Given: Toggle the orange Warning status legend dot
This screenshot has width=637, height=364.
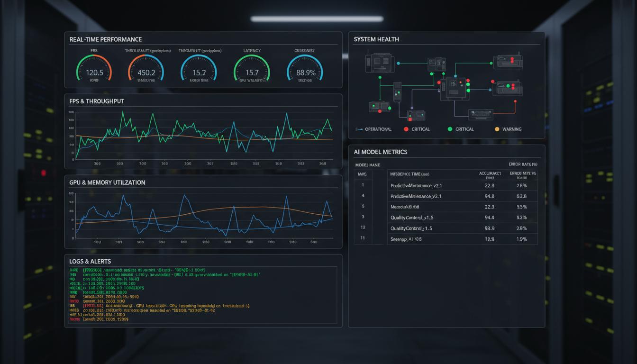Looking at the screenshot, I should (x=497, y=128).
